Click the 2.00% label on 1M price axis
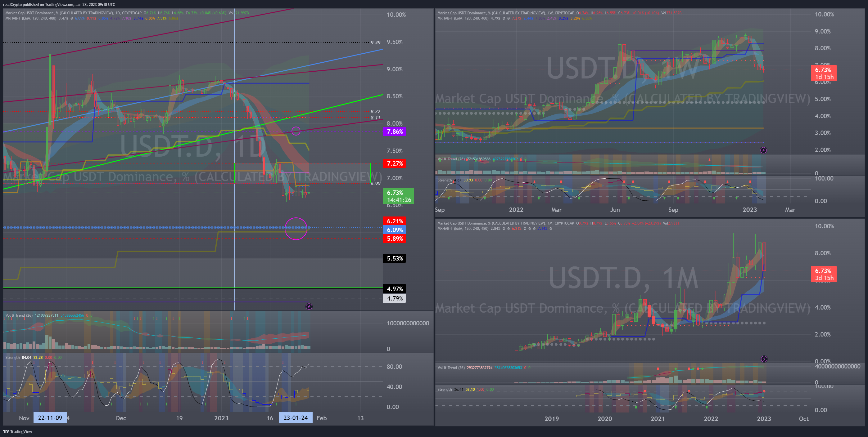 point(823,334)
